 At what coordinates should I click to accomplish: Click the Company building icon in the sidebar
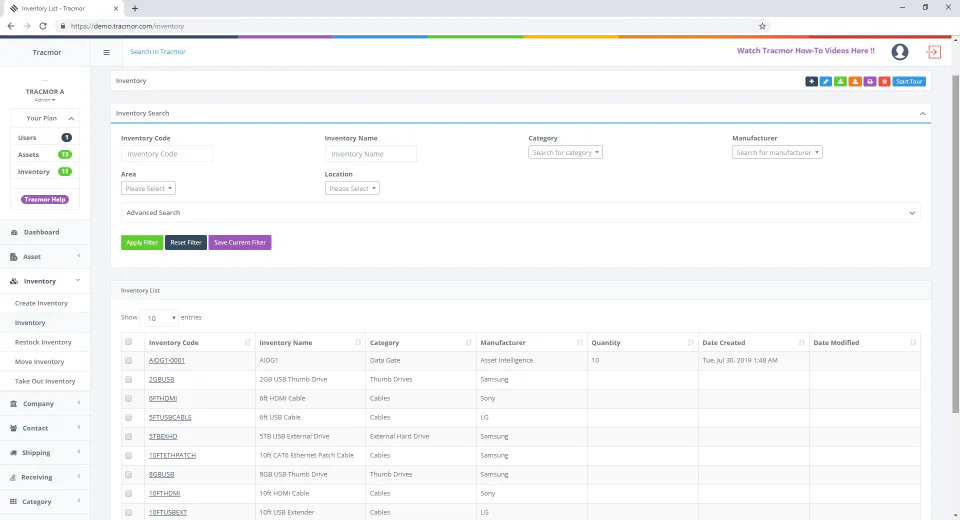tap(13, 404)
